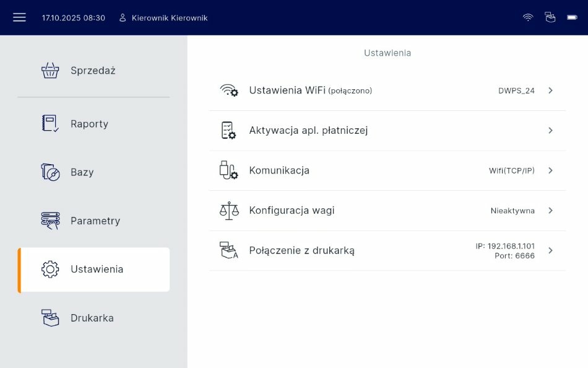
Task: Open the hamburger menu
Action: click(x=19, y=17)
